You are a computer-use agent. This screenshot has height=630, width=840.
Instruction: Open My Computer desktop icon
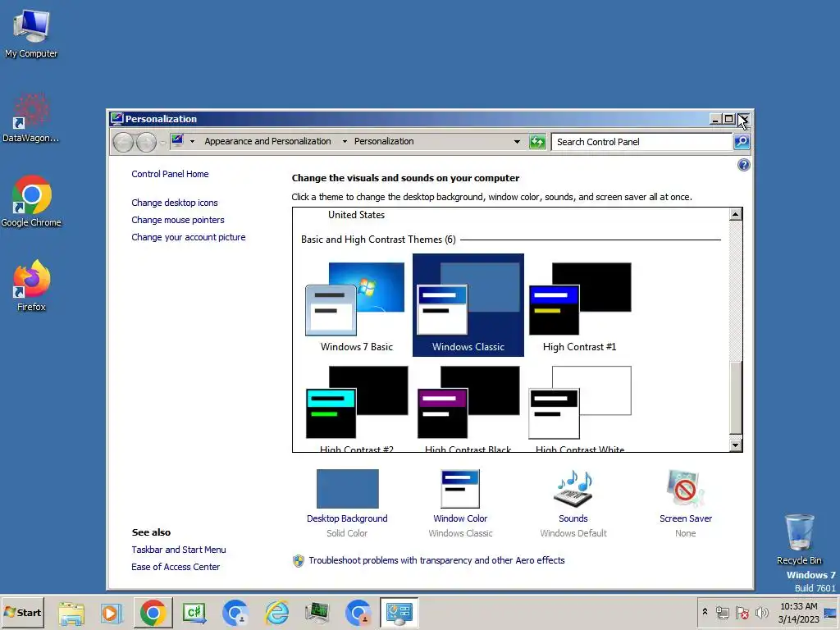31,33
